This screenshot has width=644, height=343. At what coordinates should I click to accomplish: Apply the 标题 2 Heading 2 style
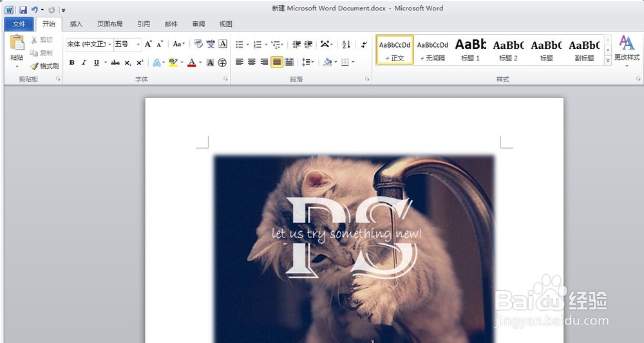pyautogui.click(x=508, y=50)
